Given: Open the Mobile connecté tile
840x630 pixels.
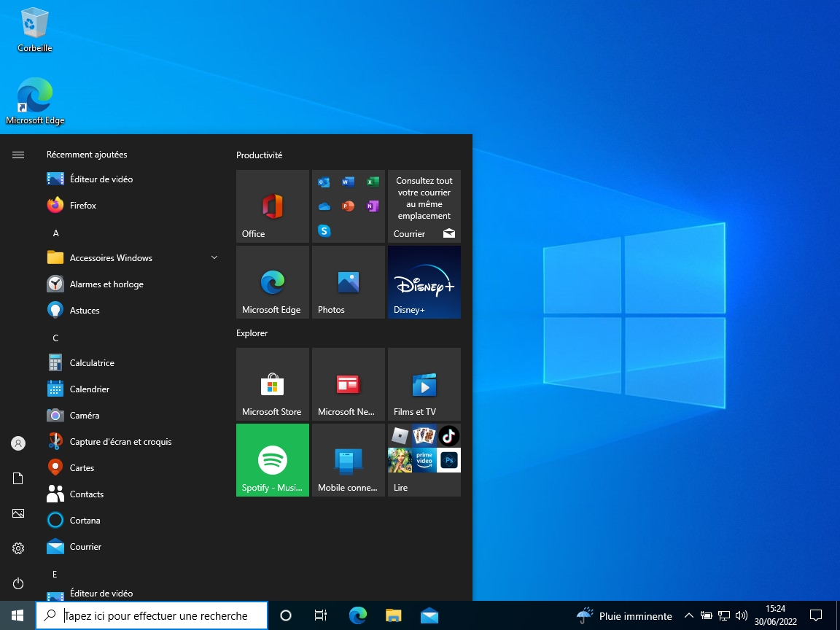Looking at the screenshot, I should (349, 460).
